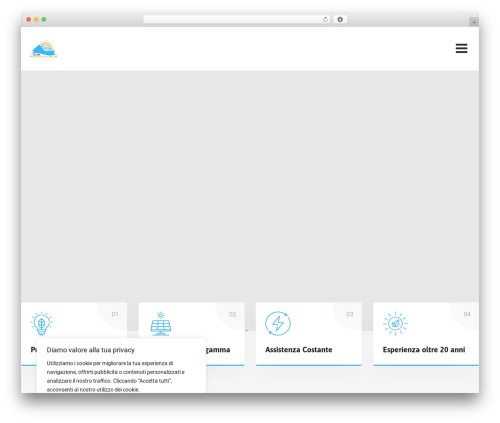Click the sun with leaf icon

point(395,323)
